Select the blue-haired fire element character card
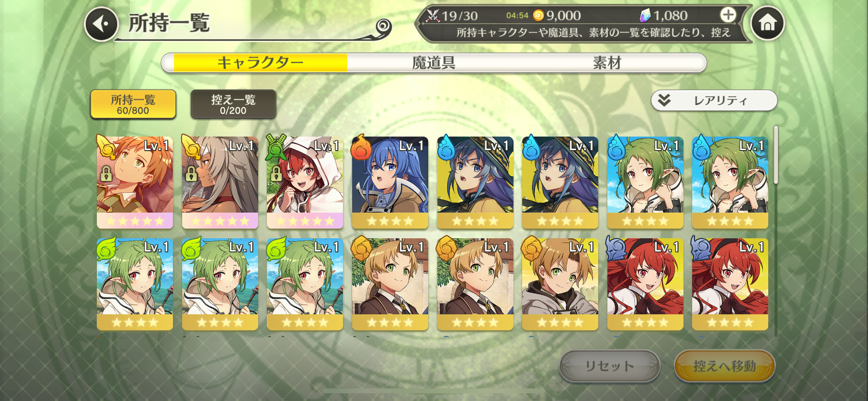The height and width of the screenshot is (401, 868). pyautogui.click(x=390, y=183)
